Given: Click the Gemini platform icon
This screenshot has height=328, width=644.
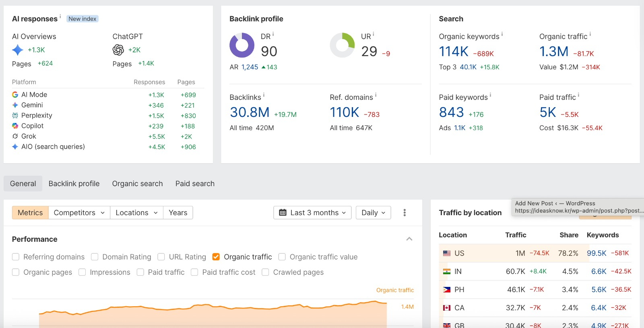Looking at the screenshot, I should click(15, 105).
